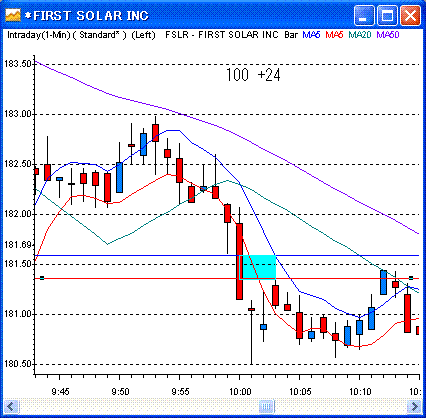Click the 182.00 price axis label
Viewport: 426px width, 418px height.
(17, 214)
